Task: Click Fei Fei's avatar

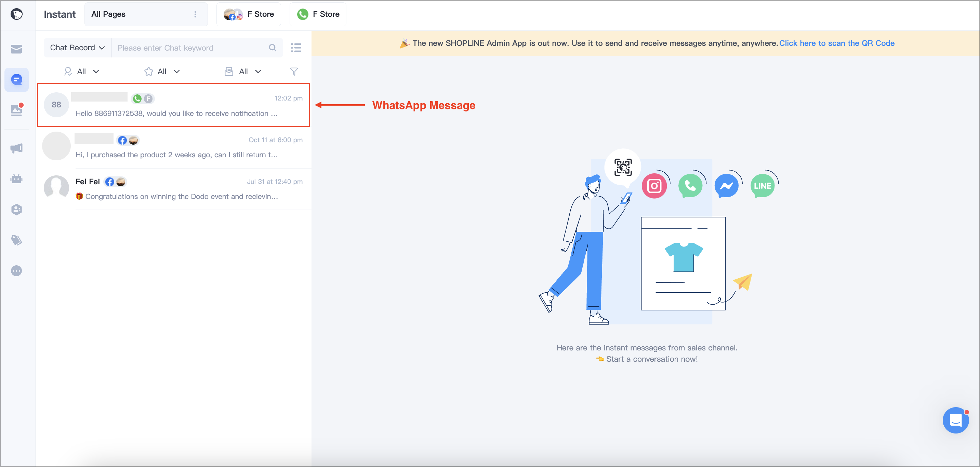Action: coord(56,188)
